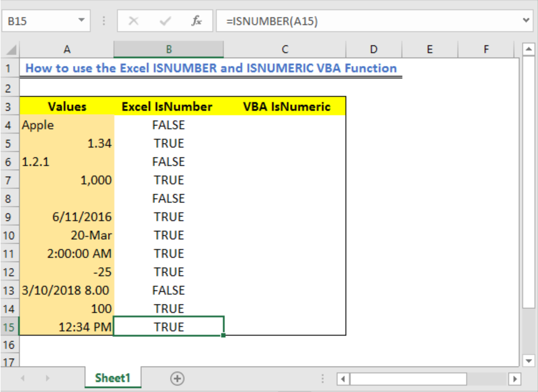Click the sheet tab bar splitter dots
Image resolution: width=538 pixels, height=392 pixels.
[x=323, y=379]
